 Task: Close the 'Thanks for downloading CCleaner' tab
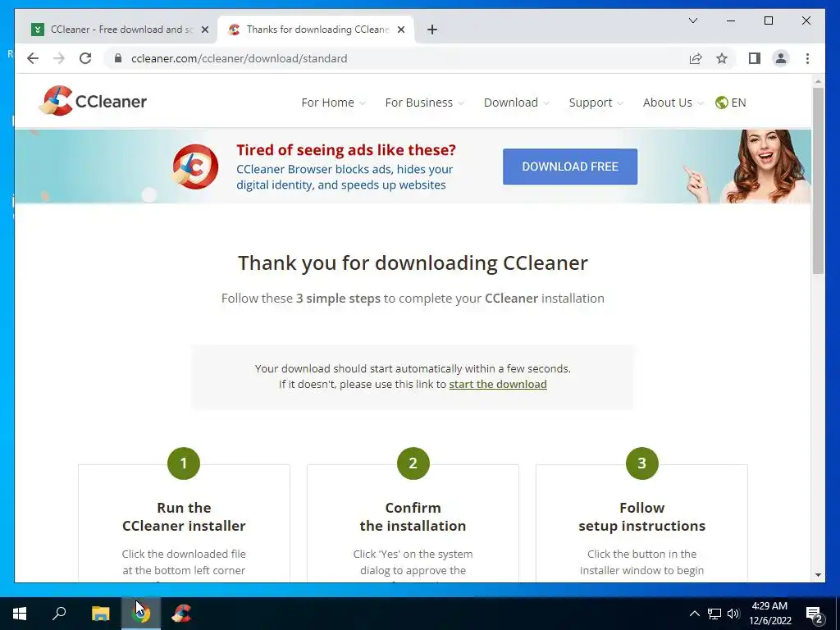(x=400, y=30)
